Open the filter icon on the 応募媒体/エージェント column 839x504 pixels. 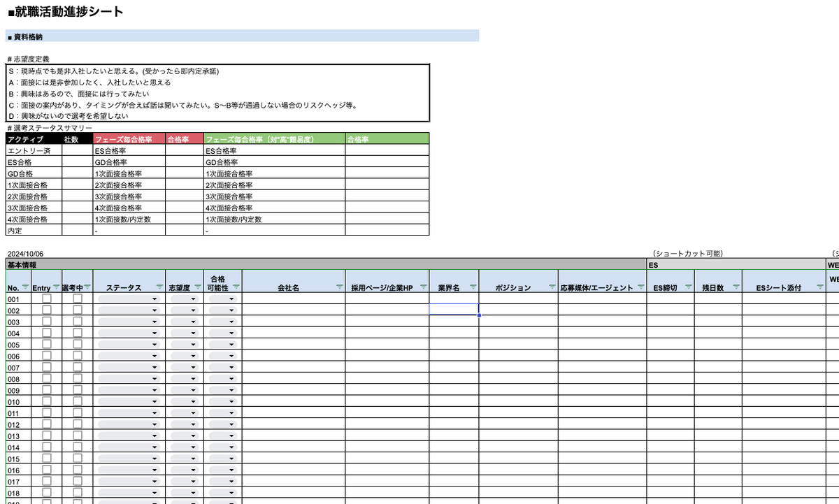[x=641, y=287]
